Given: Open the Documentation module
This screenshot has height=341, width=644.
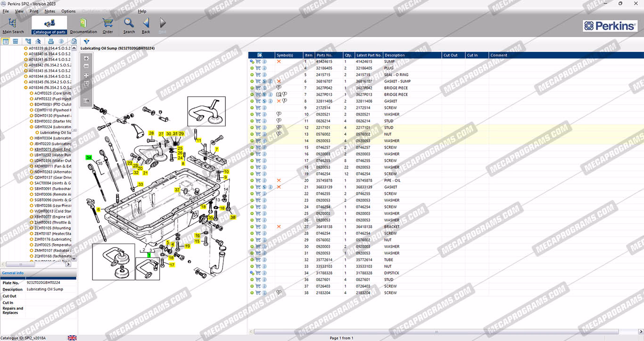Looking at the screenshot, I should [x=83, y=25].
